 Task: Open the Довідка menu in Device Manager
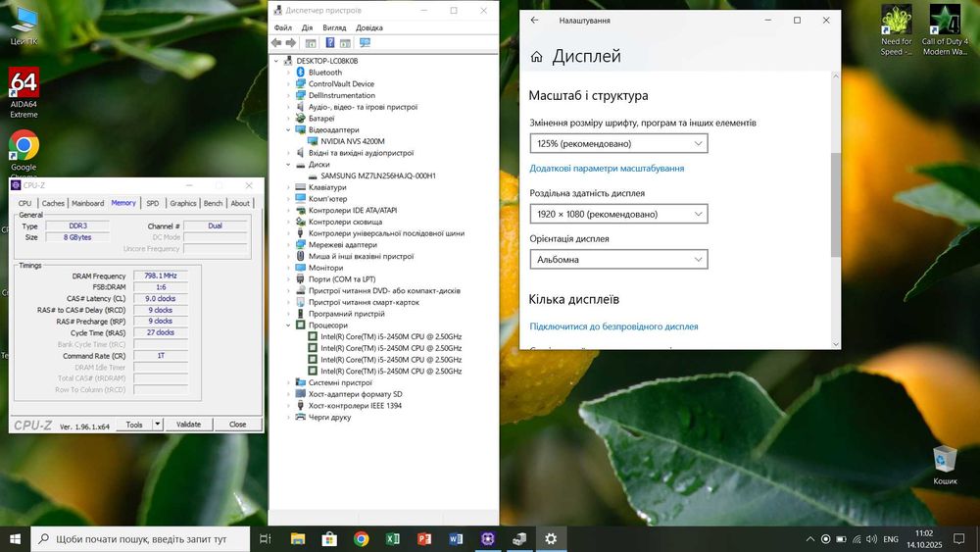pyautogui.click(x=368, y=27)
